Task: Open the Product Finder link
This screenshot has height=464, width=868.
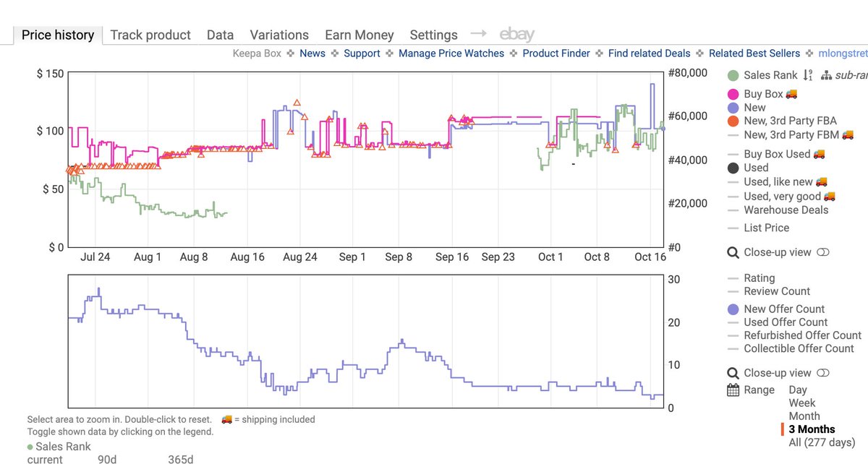Action: coord(556,53)
